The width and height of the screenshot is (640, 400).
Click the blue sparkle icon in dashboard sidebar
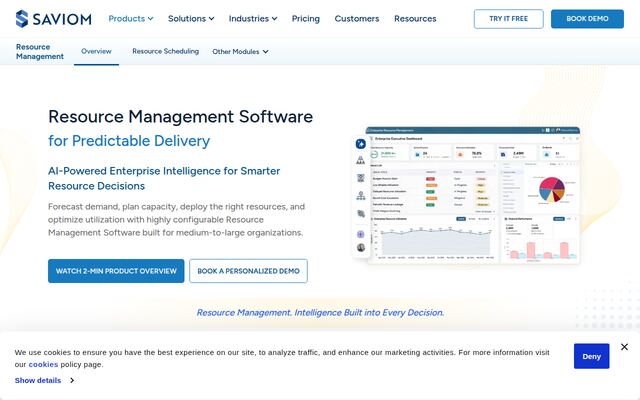pos(361,144)
